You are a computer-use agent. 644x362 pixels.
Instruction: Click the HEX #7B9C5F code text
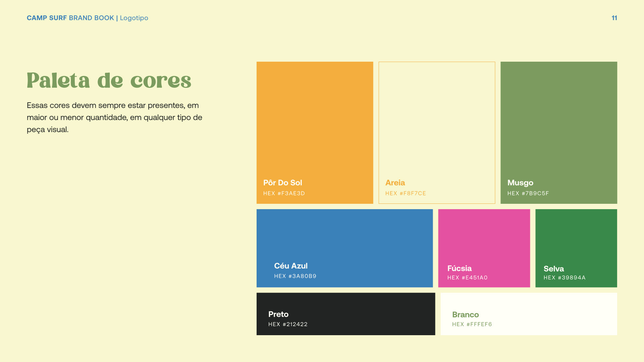pos(528,193)
